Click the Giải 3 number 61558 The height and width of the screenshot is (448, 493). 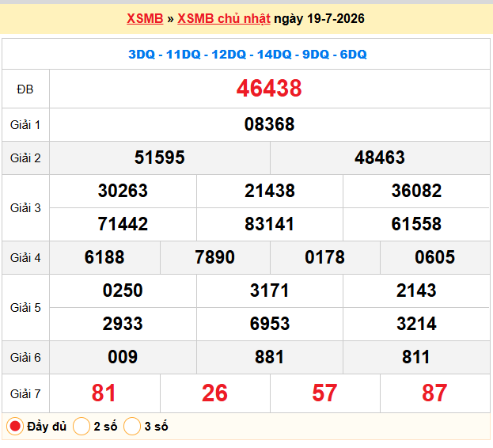[416, 224]
